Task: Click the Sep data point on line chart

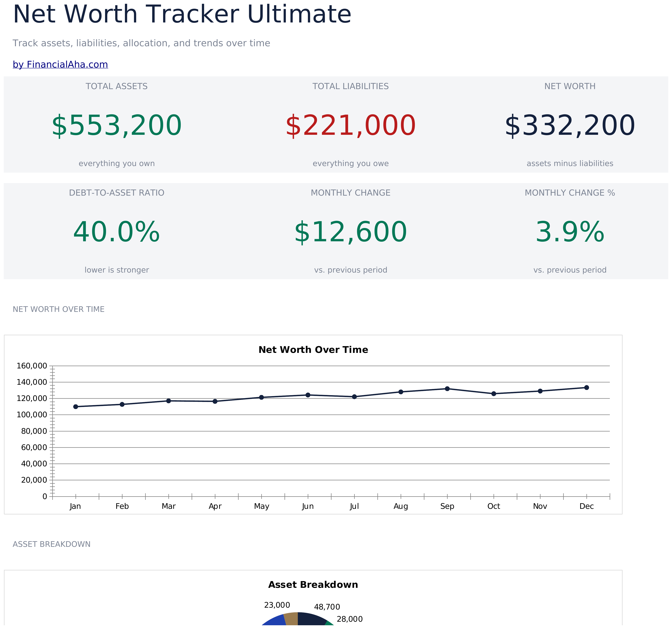Action: coord(447,389)
